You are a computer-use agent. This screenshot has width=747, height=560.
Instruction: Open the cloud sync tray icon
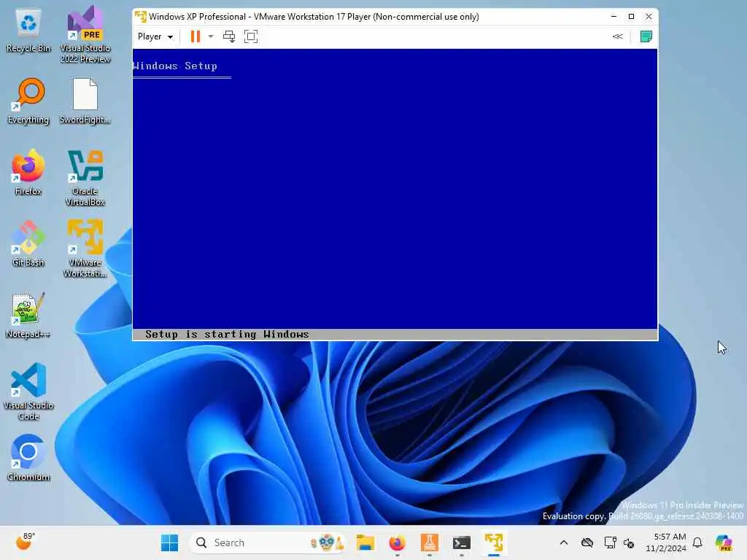pyautogui.click(x=587, y=542)
